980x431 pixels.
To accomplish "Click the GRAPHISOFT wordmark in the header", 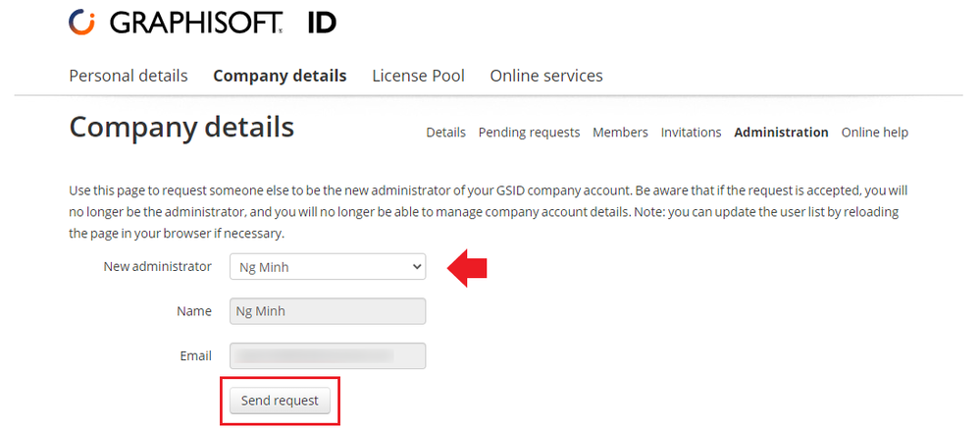I will 196,23.
